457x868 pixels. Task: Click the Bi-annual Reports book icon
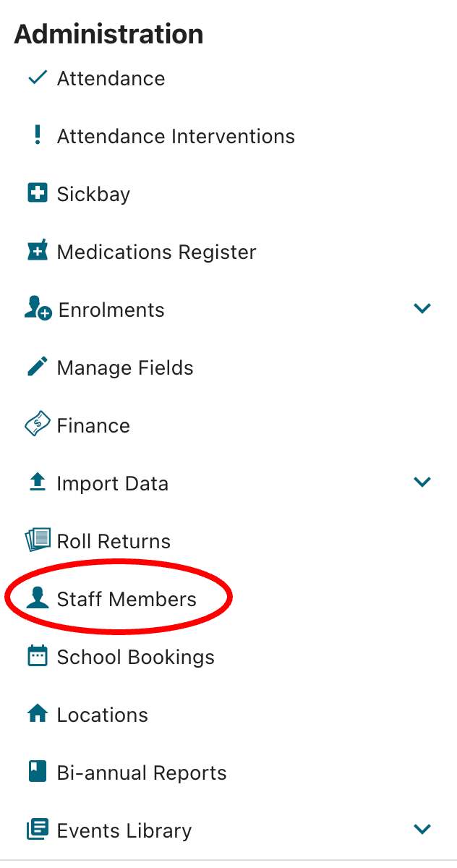point(37,772)
